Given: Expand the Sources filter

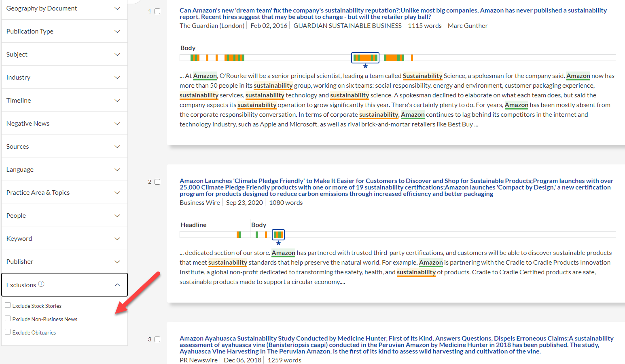Looking at the screenshot, I should pyautogui.click(x=64, y=146).
